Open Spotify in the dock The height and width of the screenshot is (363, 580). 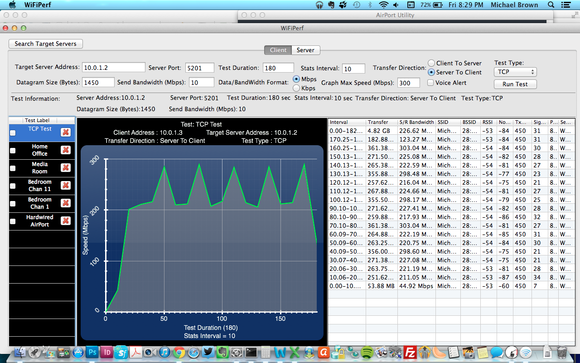coord(367,353)
